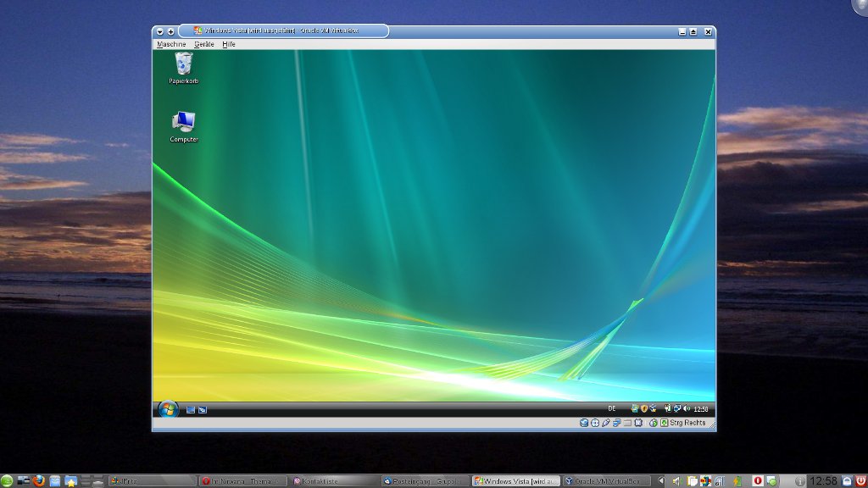This screenshot has height=488, width=868.
Task: Click the Strg Rechts host key label
Action: [687, 423]
